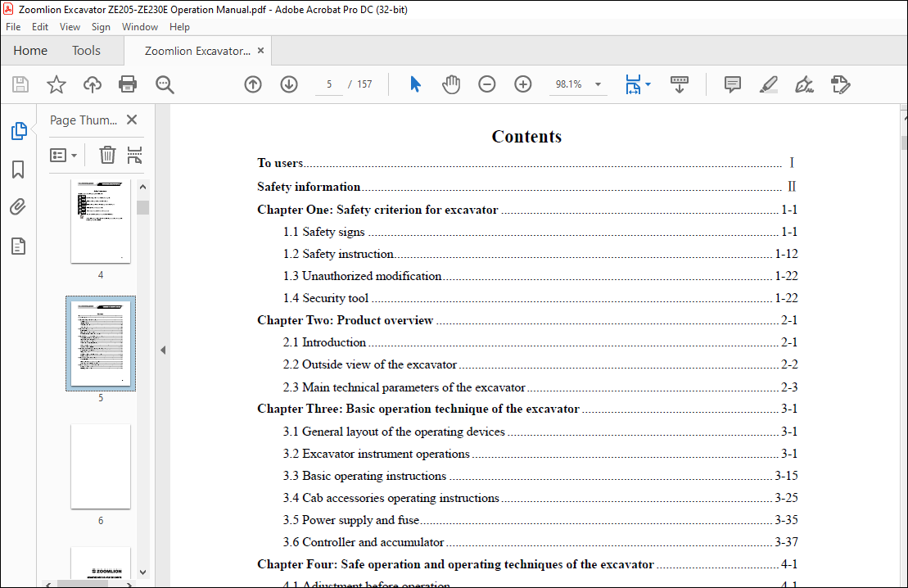
Task: Open the View menu
Action: click(x=70, y=27)
